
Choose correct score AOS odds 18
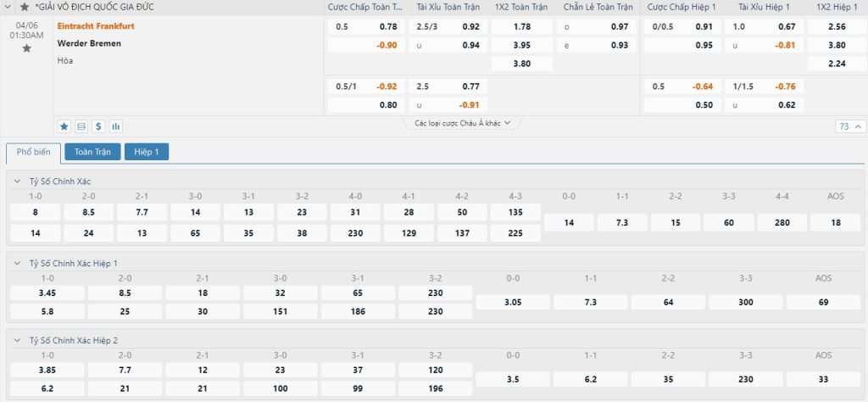click(x=835, y=222)
